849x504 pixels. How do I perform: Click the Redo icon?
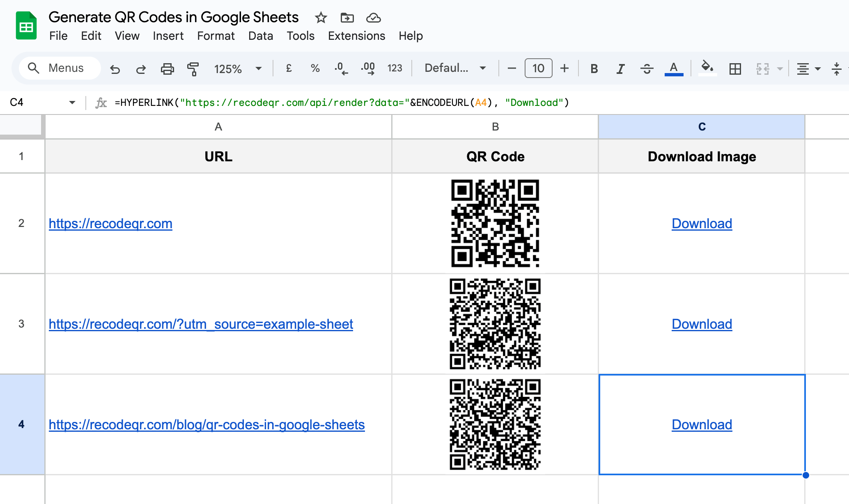point(141,69)
